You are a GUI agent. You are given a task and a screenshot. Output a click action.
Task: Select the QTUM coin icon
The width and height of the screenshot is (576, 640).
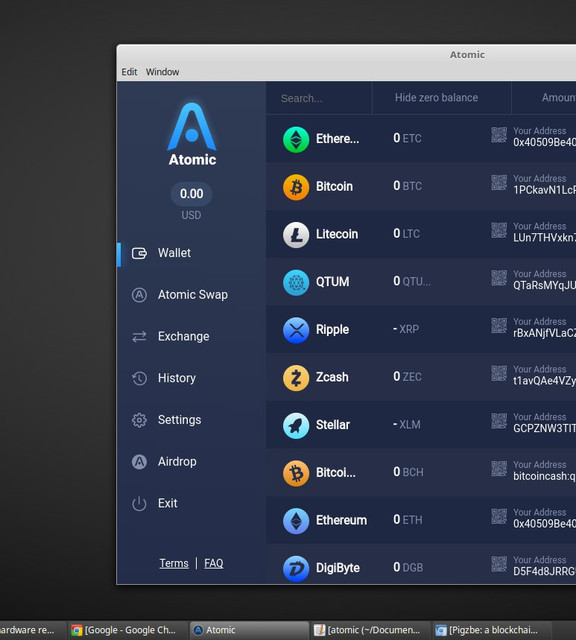point(296,282)
